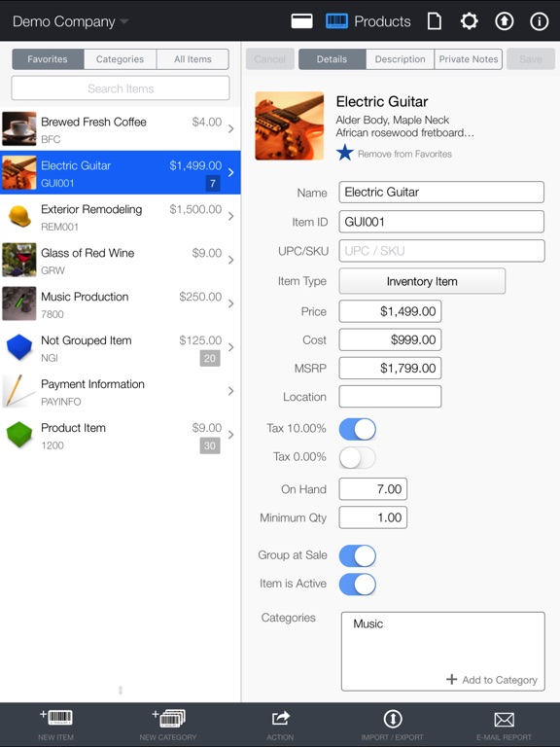Open chevron for Product Item
This screenshot has width=560, height=747.
pos(231,435)
